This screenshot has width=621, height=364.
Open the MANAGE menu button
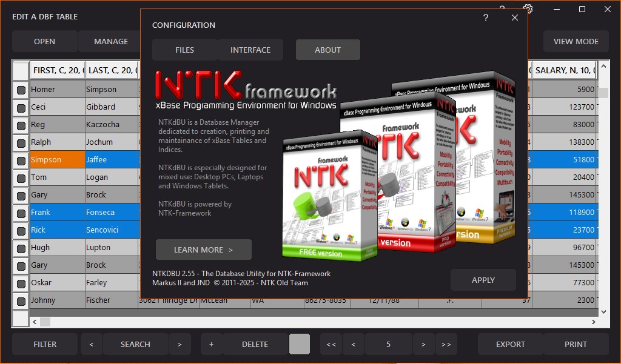tap(111, 42)
